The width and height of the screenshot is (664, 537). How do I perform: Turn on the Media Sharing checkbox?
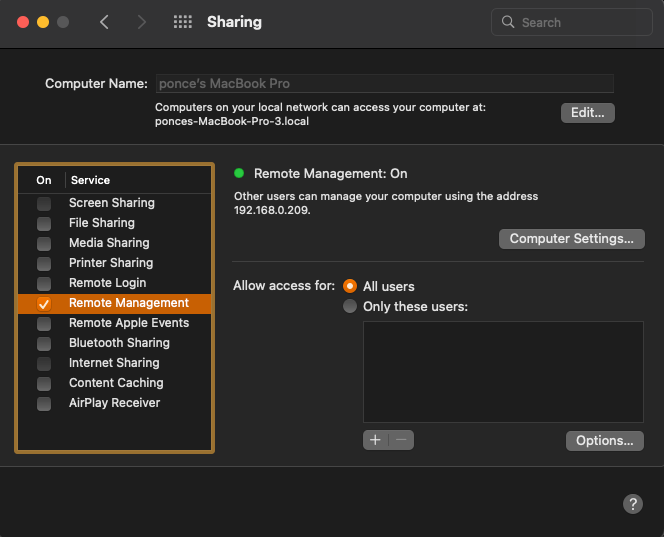point(44,244)
